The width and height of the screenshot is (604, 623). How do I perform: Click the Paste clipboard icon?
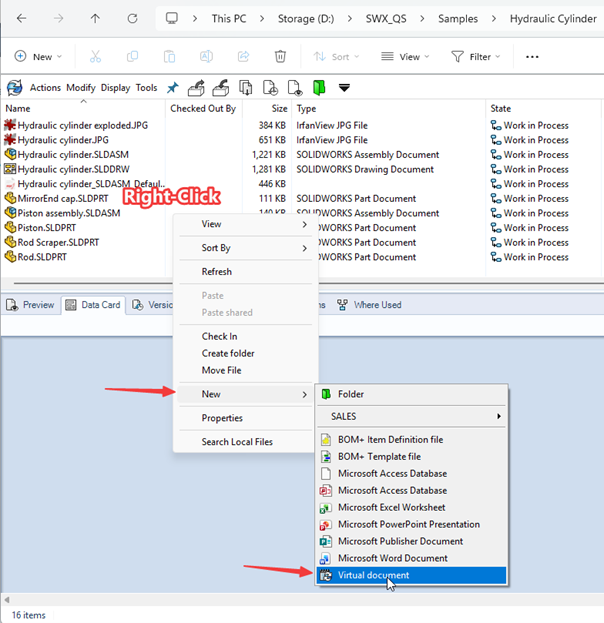point(169,56)
